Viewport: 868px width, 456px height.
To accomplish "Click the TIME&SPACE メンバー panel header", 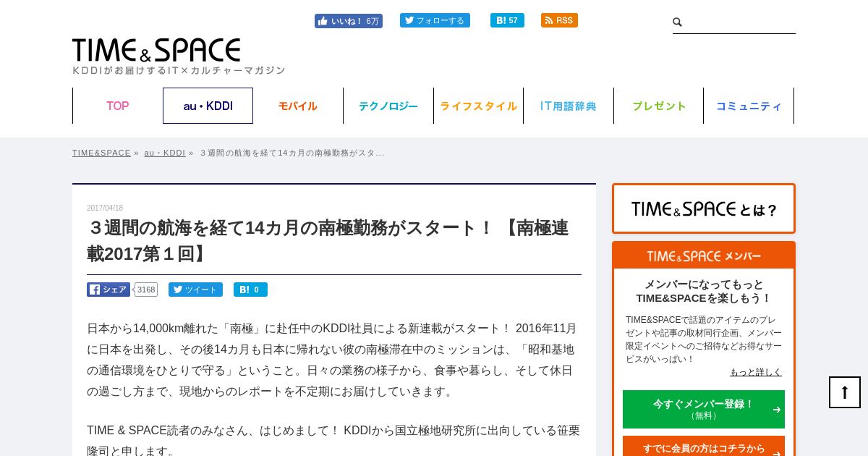I will tap(704, 256).
